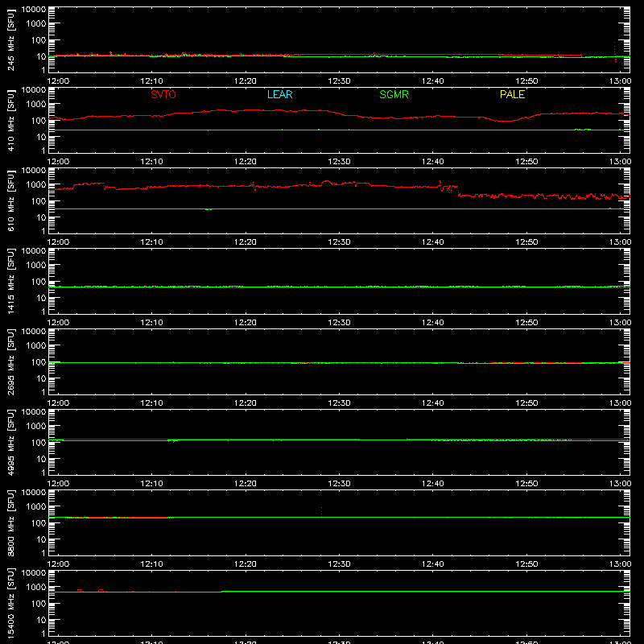This screenshot has height=644, width=644.
Task: Select the 410 MHz [SFU] axis title
Action: [10, 121]
